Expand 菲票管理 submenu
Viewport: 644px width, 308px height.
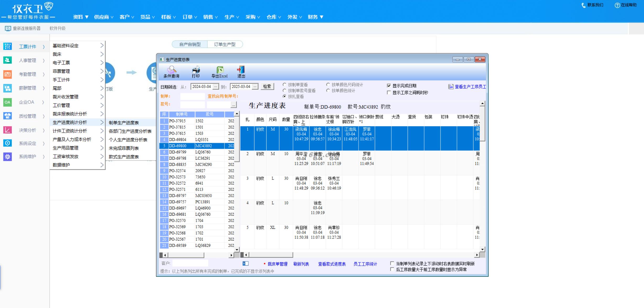78,71
